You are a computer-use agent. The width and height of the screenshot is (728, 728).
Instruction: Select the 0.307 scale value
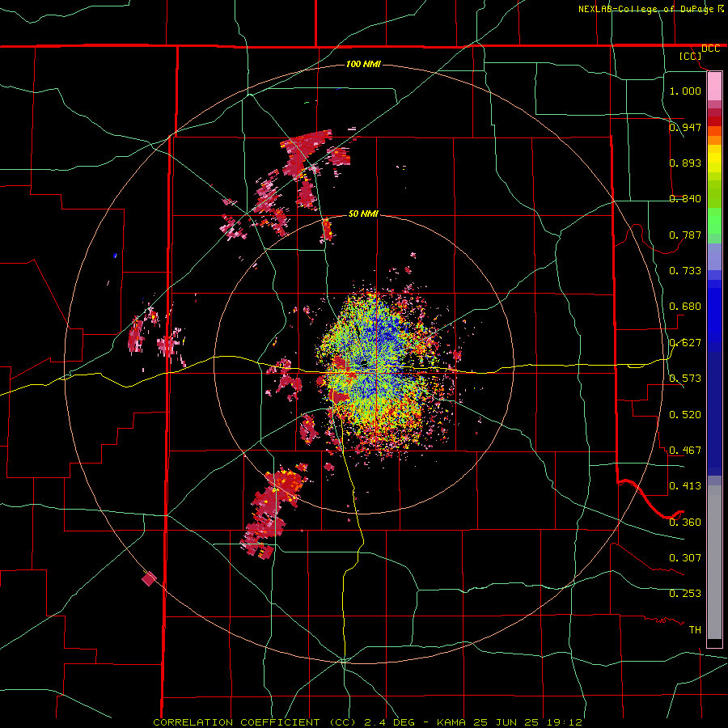685,557
